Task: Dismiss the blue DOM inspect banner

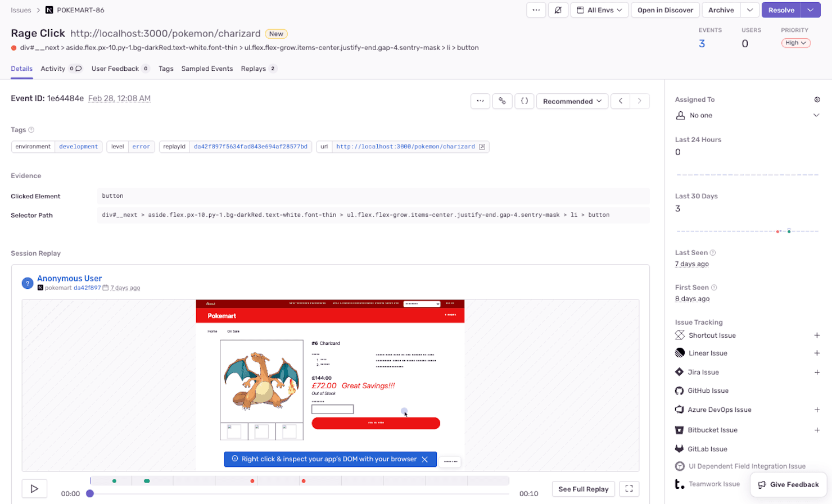Action: tap(425, 459)
